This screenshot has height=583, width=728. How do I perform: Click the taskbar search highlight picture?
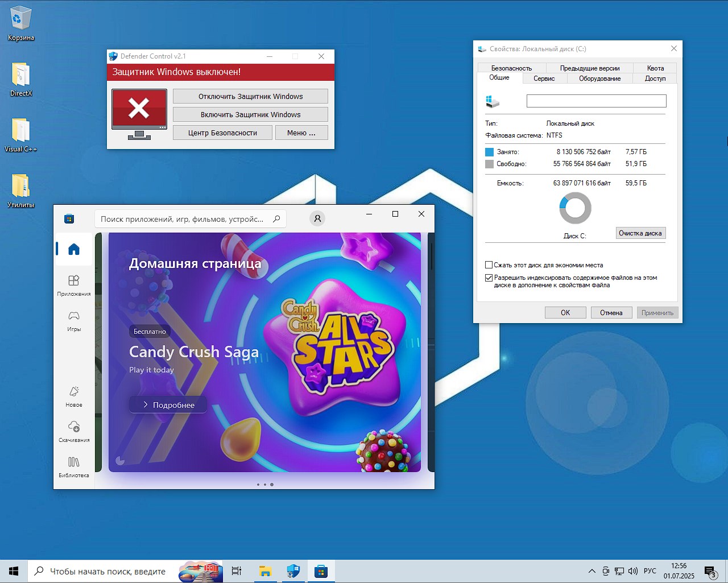point(200,571)
